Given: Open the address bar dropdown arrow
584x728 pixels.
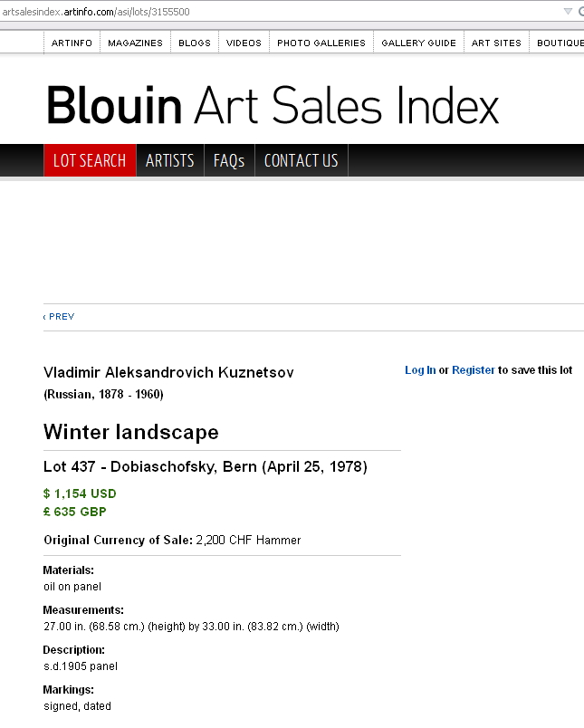Looking at the screenshot, I should coord(568,12).
